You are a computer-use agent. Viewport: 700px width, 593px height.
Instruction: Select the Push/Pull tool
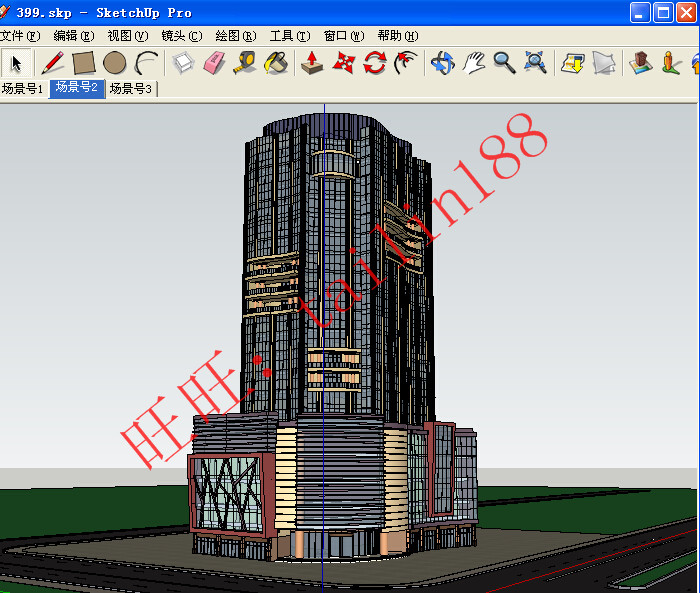point(312,63)
